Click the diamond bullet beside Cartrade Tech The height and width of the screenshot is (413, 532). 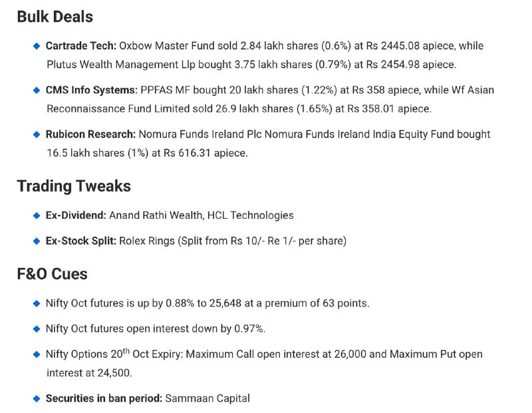coord(37,46)
